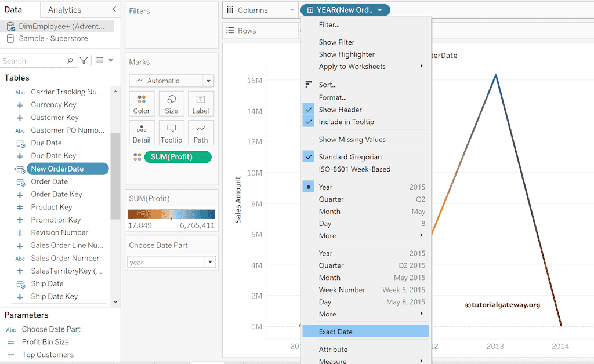The image size is (594, 364).
Task: Open the Columns shelf dropdown arrow
Action: tap(292, 10)
